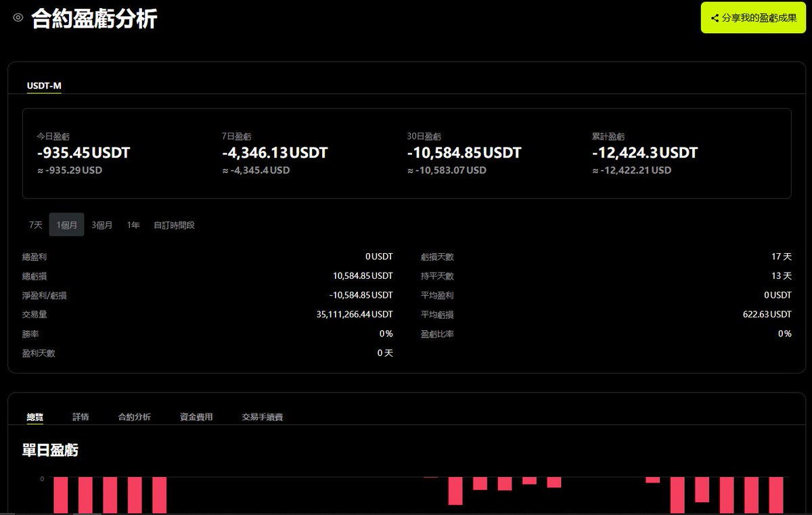This screenshot has width=812, height=515.
Task: Switch to the 資金費用 tab
Action: tap(196, 417)
